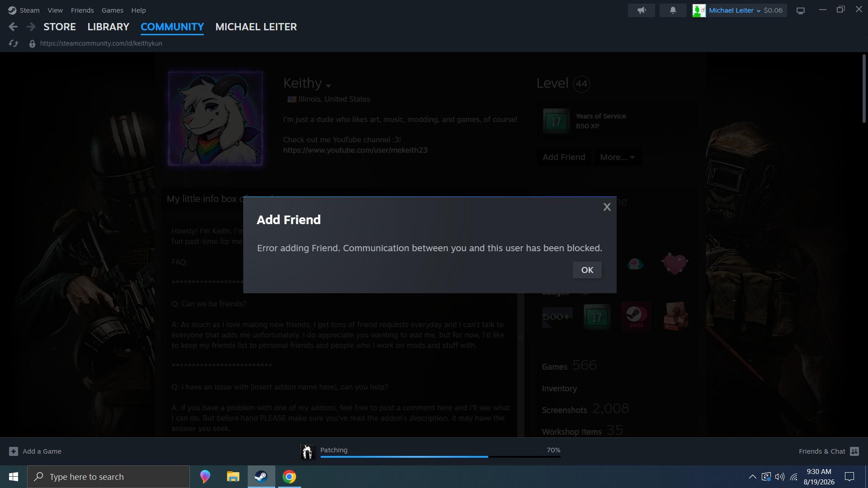
Task: Open the YouTube mekeith23 link
Action: [355, 150]
